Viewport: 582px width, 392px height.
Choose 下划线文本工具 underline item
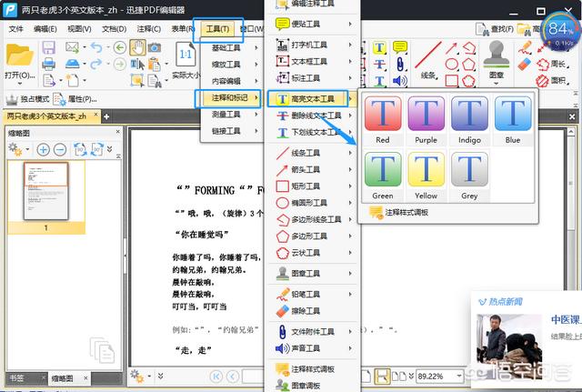313,132
